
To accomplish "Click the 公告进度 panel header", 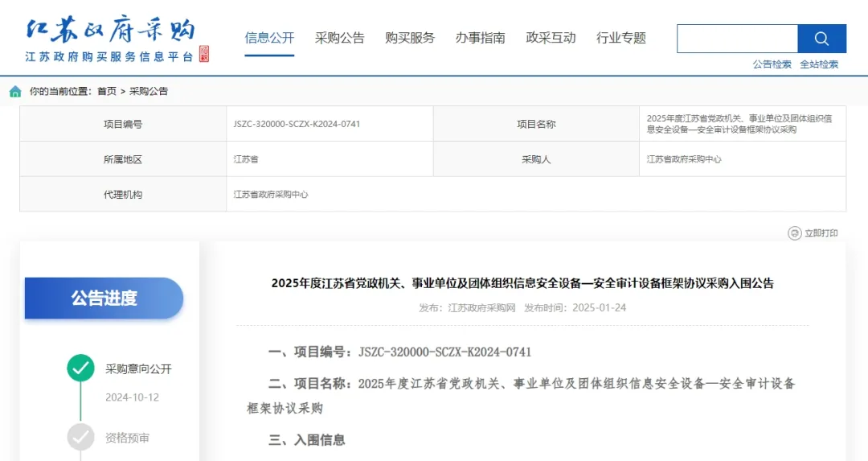I will tap(104, 298).
